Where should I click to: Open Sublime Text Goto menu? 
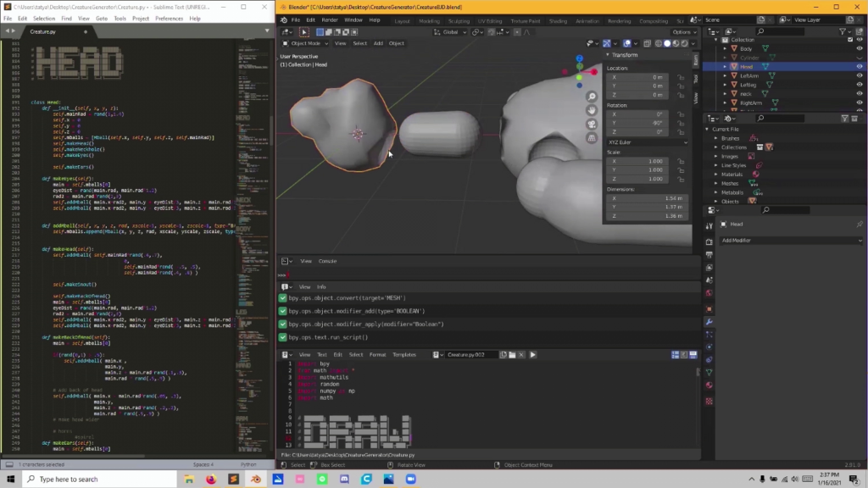coord(102,19)
